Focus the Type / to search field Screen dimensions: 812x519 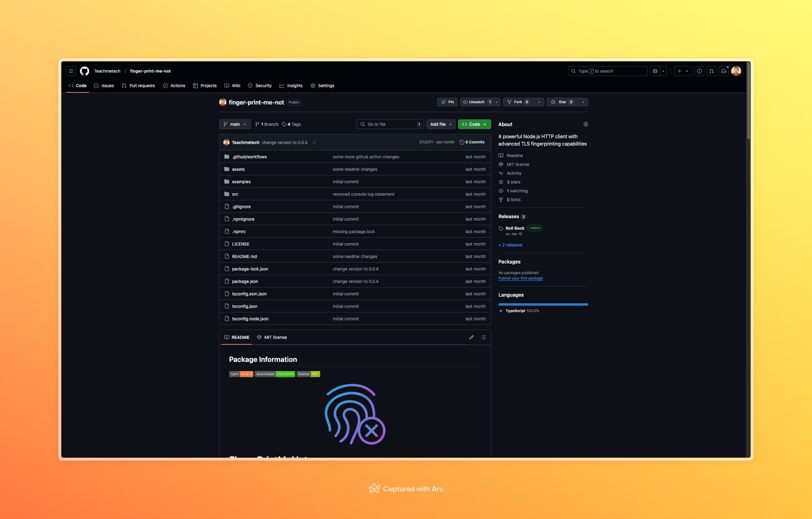pyautogui.click(x=608, y=71)
